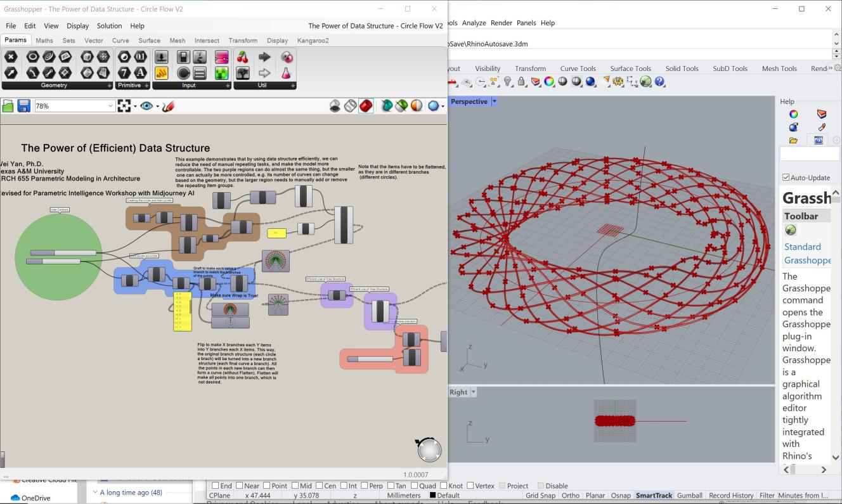842x504 pixels.
Task: Toggle SmartTrack in Rhino's status bar
Action: (654, 495)
